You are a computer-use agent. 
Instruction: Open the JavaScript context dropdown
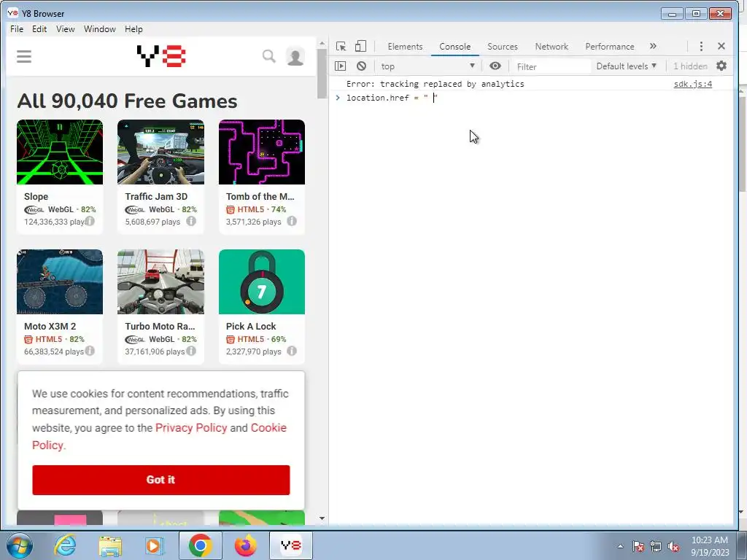point(427,66)
